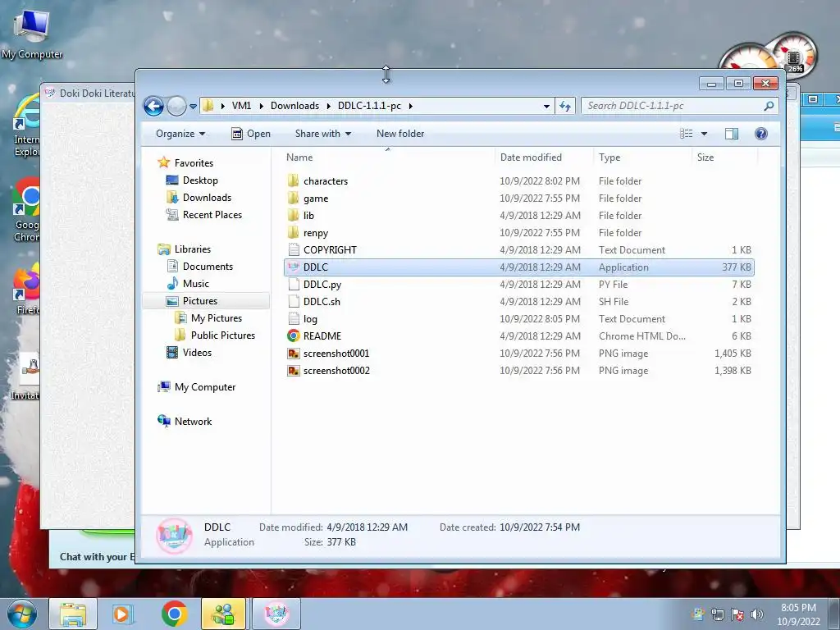
Task: Switch to the DDLC game taskbar button
Action: (276, 614)
